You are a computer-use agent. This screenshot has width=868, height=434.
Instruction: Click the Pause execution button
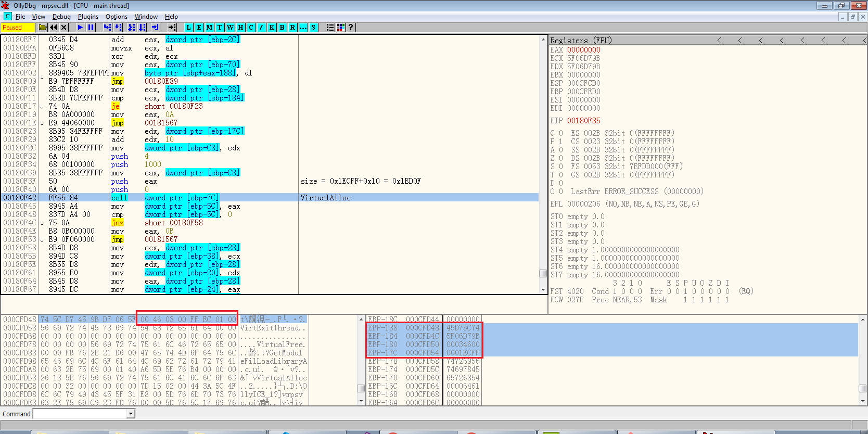click(91, 28)
